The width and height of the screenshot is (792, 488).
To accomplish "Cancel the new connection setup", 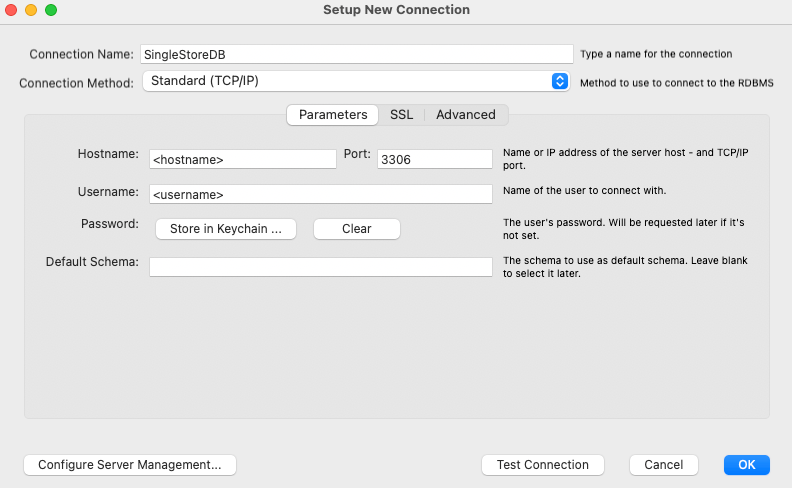I will [x=663, y=465].
